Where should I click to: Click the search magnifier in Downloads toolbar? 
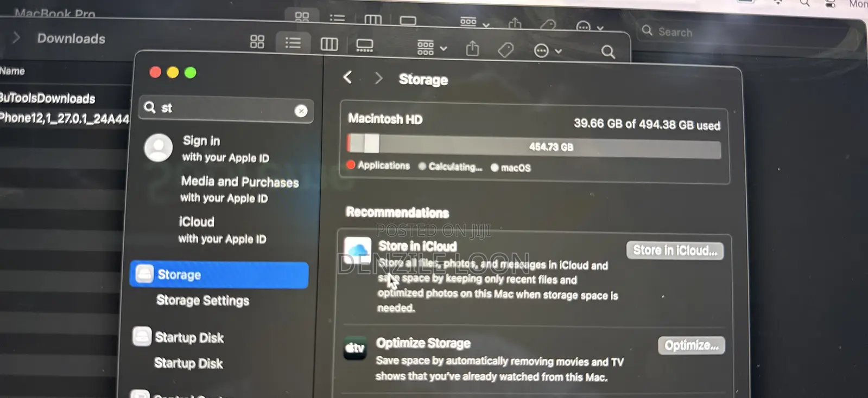coord(608,52)
